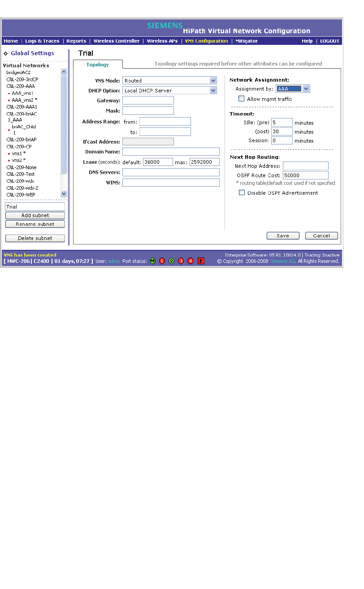
Task: Click Delete subnet button
Action: 35,238
